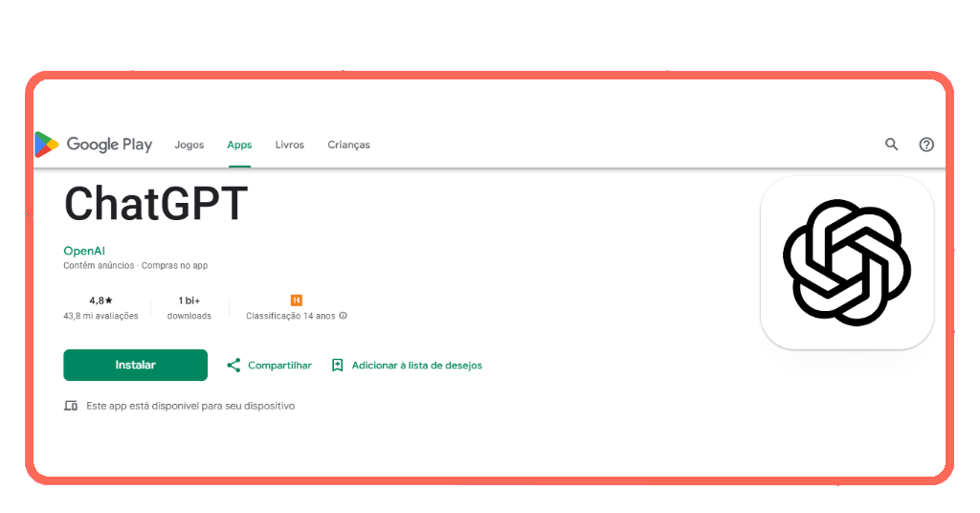The width and height of the screenshot is (980, 513).
Task: Select the Apps tab
Action: [239, 145]
